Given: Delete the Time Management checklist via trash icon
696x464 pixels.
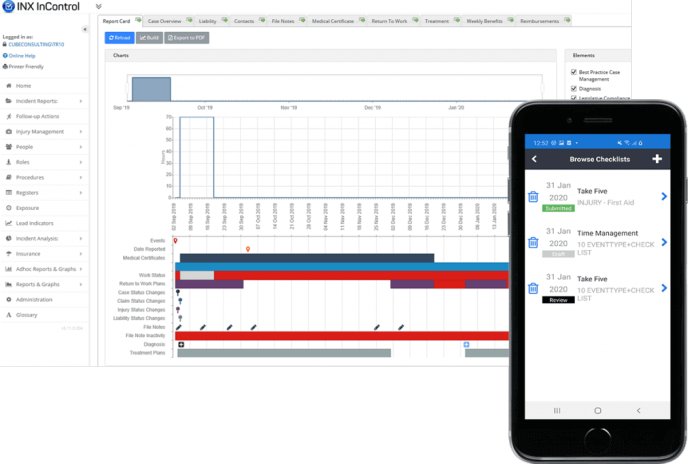Looking at the screenshot, I should (533, 242).
